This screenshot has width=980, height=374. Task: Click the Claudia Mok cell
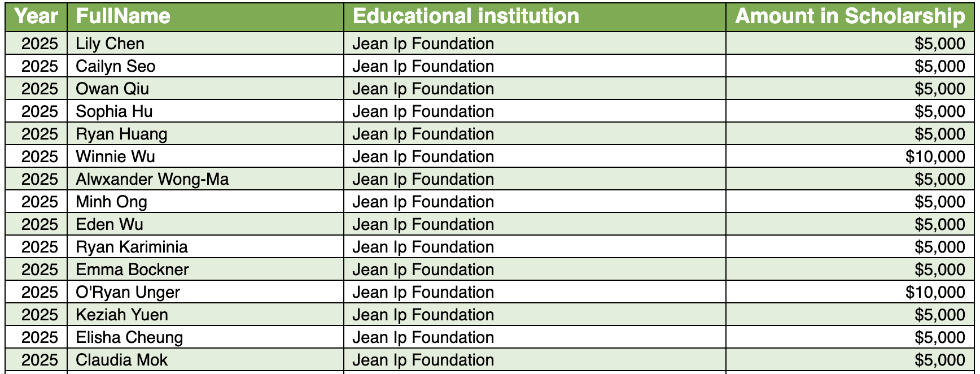click(121, 360)
